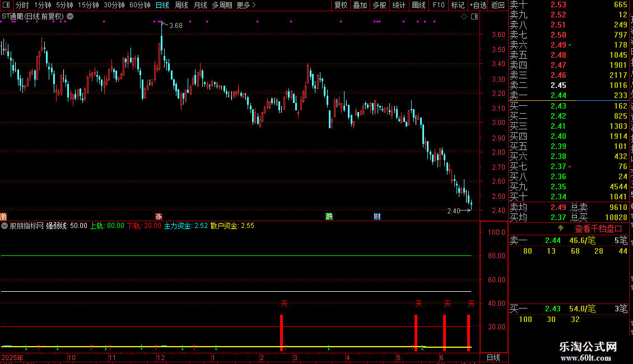Click the 总卖 9610 value

tap(618, 207)
